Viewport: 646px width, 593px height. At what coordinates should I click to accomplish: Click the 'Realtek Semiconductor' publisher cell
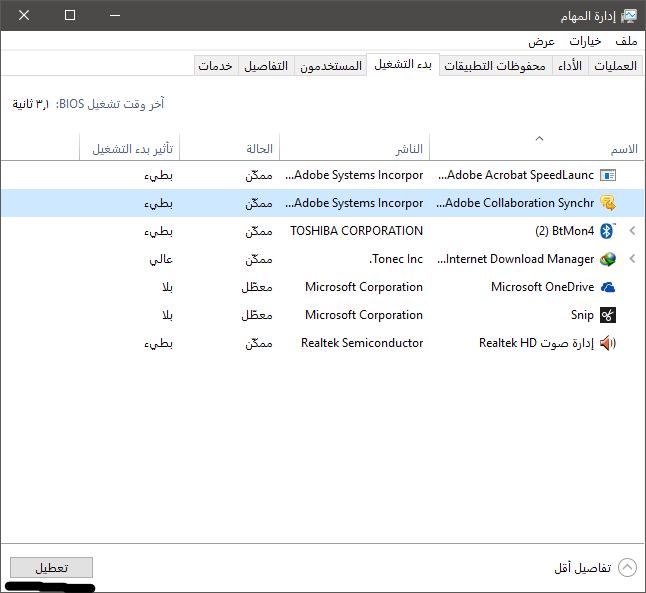(362, 343)
